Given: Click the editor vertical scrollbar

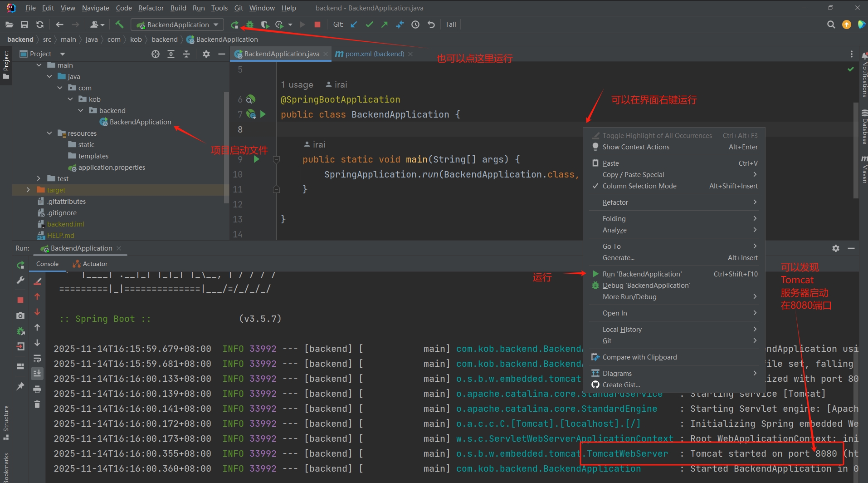Looking at the screenshot, I should point(855,150).
